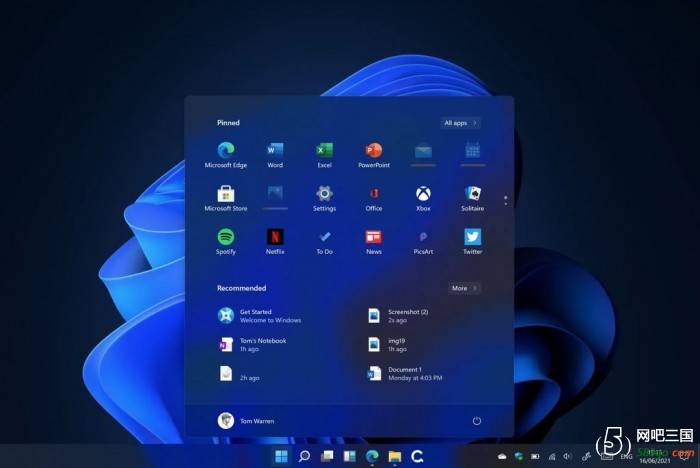
Task: Expand the All apps list
Action: tap(460, 123)
